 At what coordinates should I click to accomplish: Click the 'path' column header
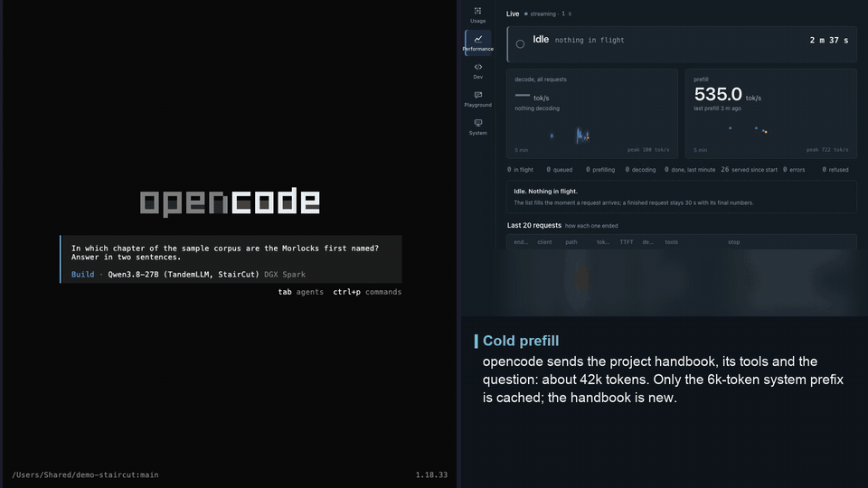(571, 242)
